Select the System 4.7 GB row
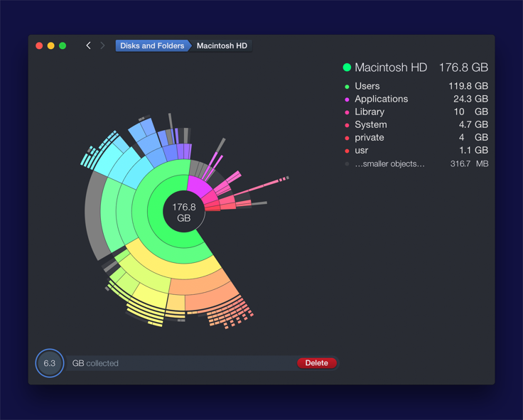 tap(416, 125)
